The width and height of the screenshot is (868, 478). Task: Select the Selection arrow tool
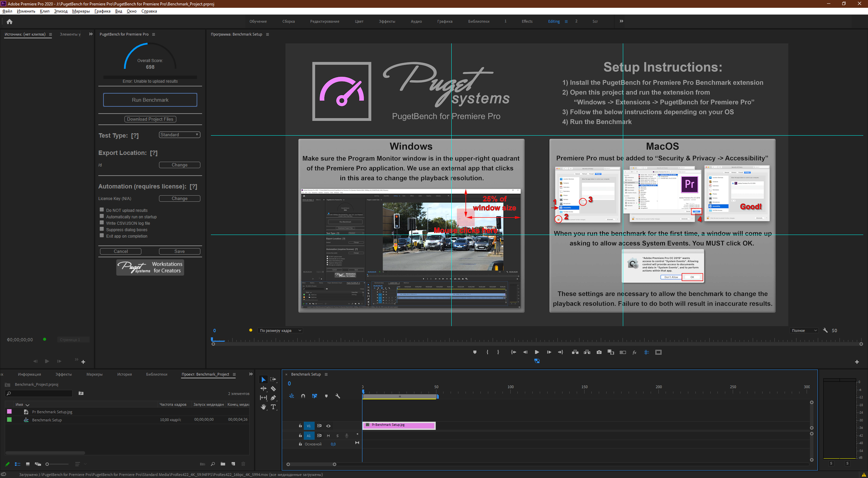tap(263, 379)
